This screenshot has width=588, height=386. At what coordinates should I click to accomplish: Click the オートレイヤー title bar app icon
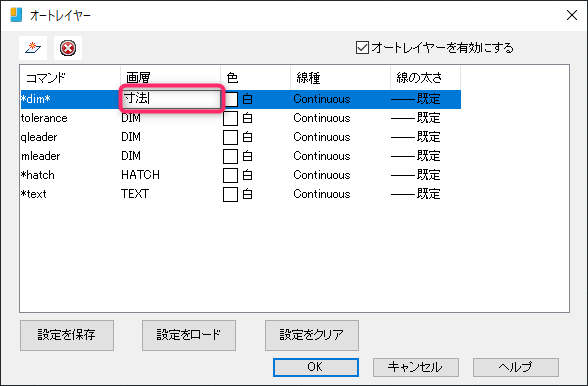(16, 15)
